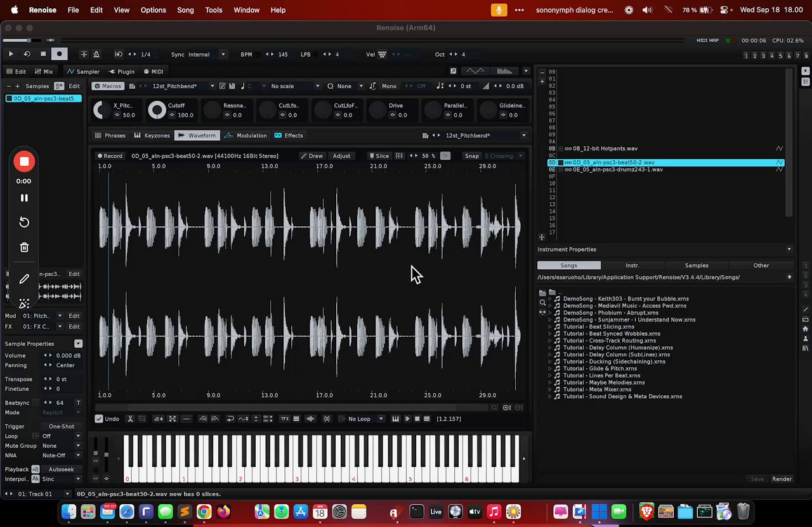The height and width of the screenshot is (527, 812).
Task: Click the Record button in waveform editor
Action: pos(109,156)
